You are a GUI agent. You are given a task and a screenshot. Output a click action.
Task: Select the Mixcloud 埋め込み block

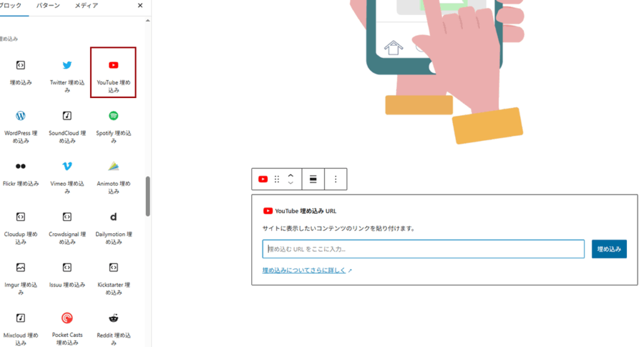[21, 329]
